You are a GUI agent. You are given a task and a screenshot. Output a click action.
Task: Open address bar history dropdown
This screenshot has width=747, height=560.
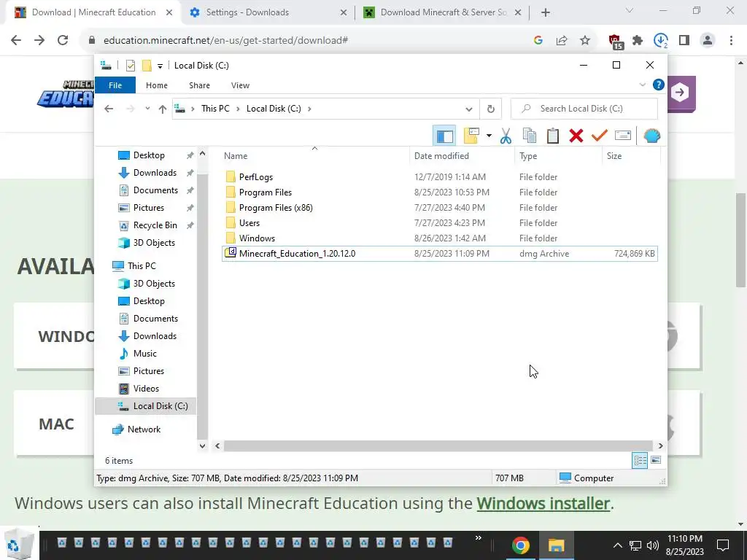[x=469, y=109]
